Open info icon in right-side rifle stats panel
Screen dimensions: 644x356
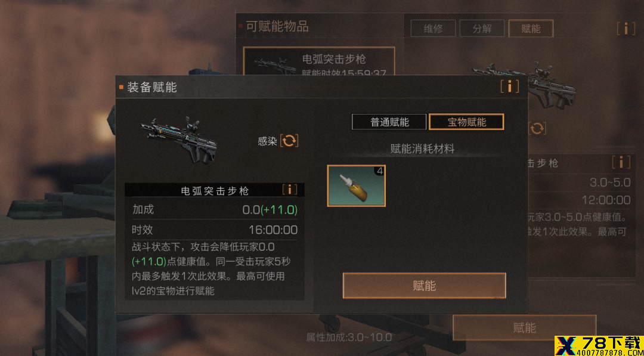pyautogui.click(x=621, y=162)
